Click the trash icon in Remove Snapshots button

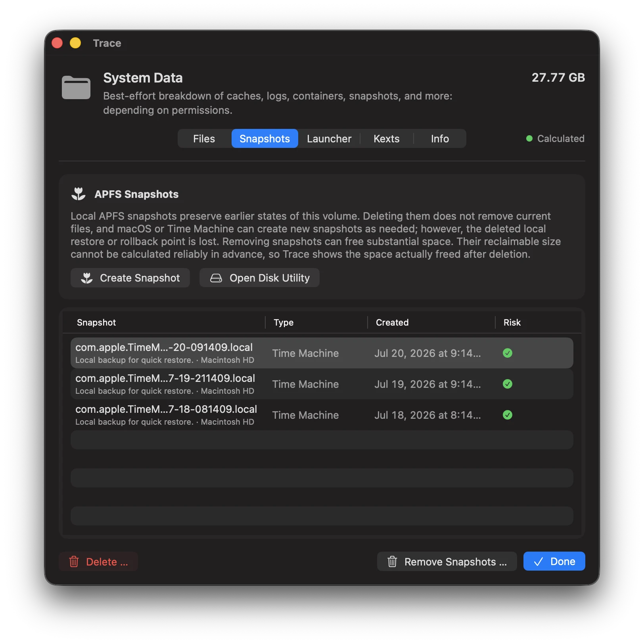click(x=392, y=562)
